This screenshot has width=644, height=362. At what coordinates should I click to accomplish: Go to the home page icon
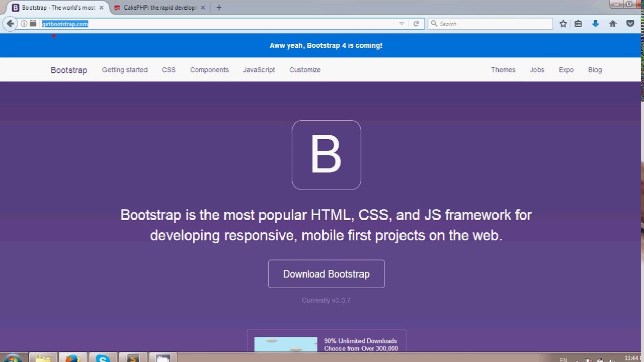613,24
